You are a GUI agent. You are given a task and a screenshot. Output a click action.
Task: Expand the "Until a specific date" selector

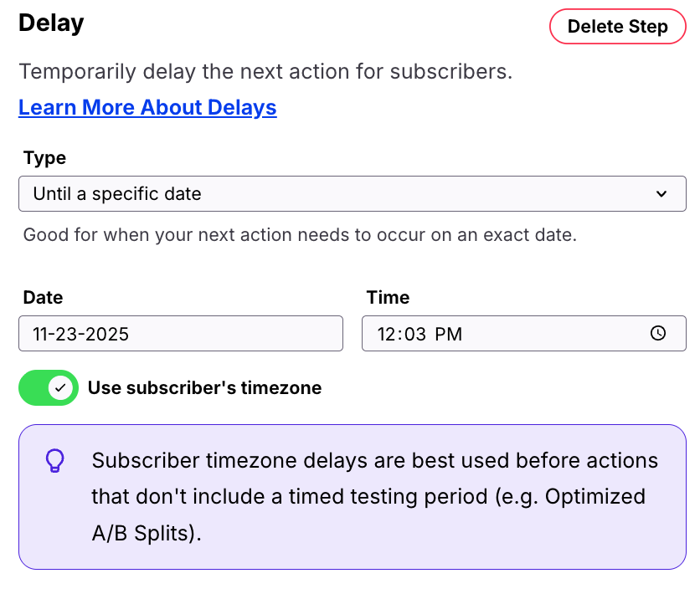click(352, 193)
